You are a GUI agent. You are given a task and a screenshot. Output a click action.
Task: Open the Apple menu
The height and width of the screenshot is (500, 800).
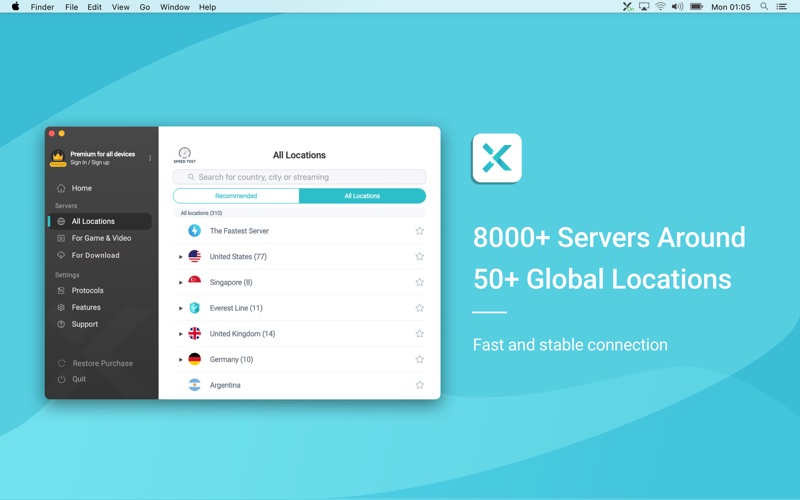[x=15, y=7]
